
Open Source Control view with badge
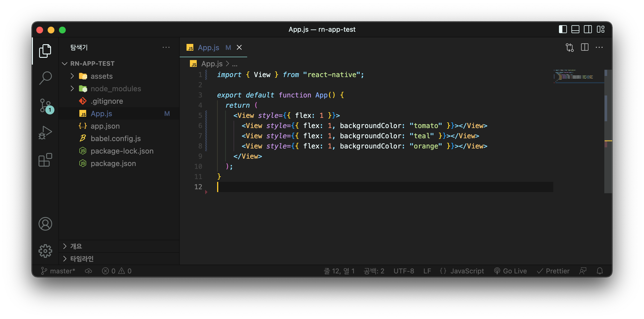(45, 106)
